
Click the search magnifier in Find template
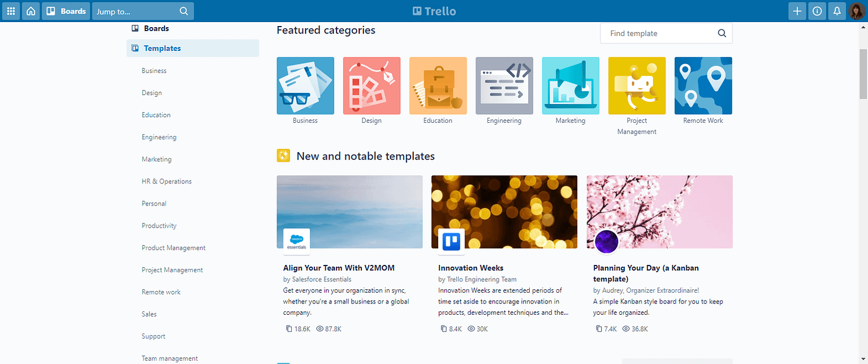coord(722,33)
